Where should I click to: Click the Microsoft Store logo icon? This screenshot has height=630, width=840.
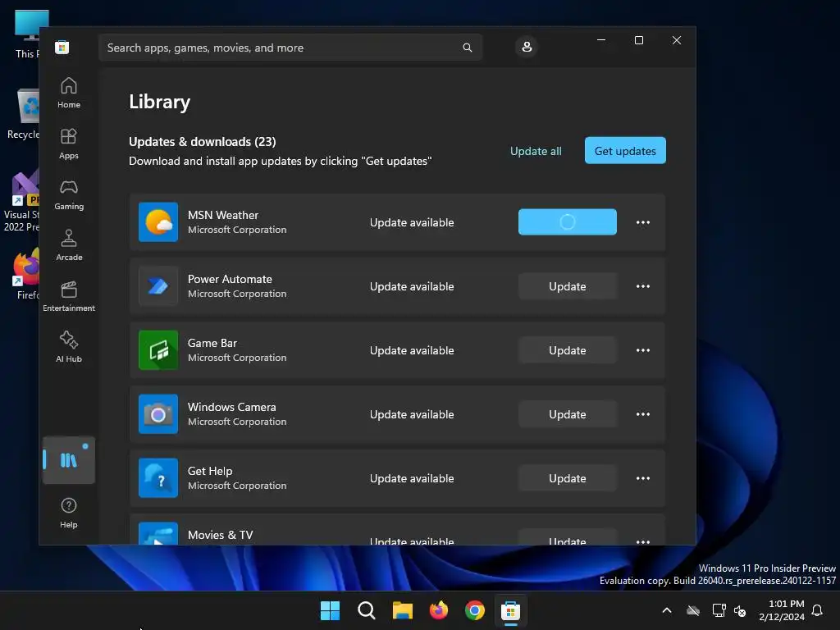coord(62,47)
